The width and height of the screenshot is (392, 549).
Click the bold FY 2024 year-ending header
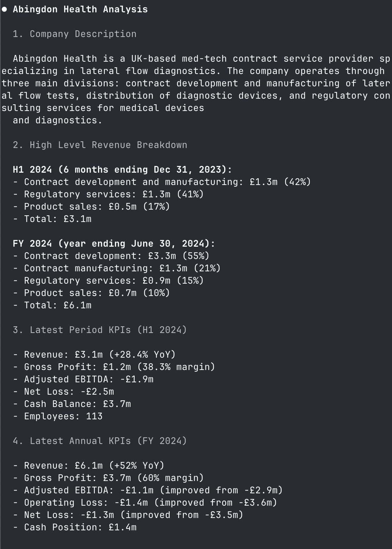(x=114, y=244)
